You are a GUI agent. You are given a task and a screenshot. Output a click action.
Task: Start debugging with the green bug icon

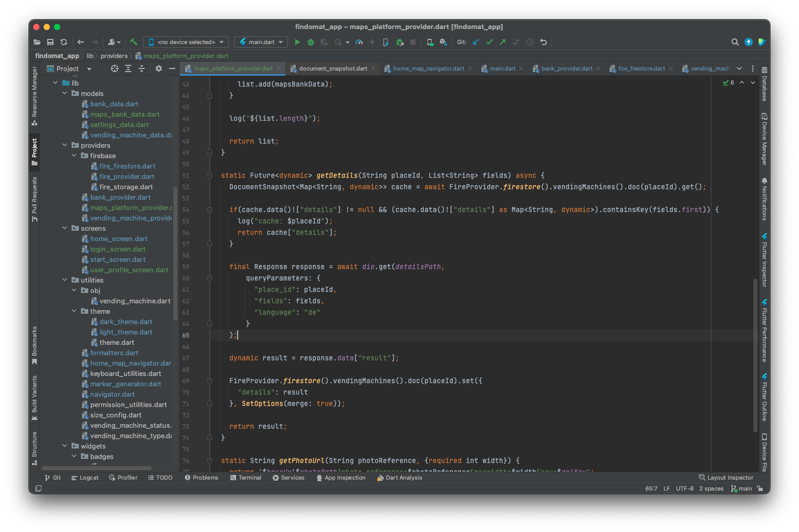[x=311, y=42]
